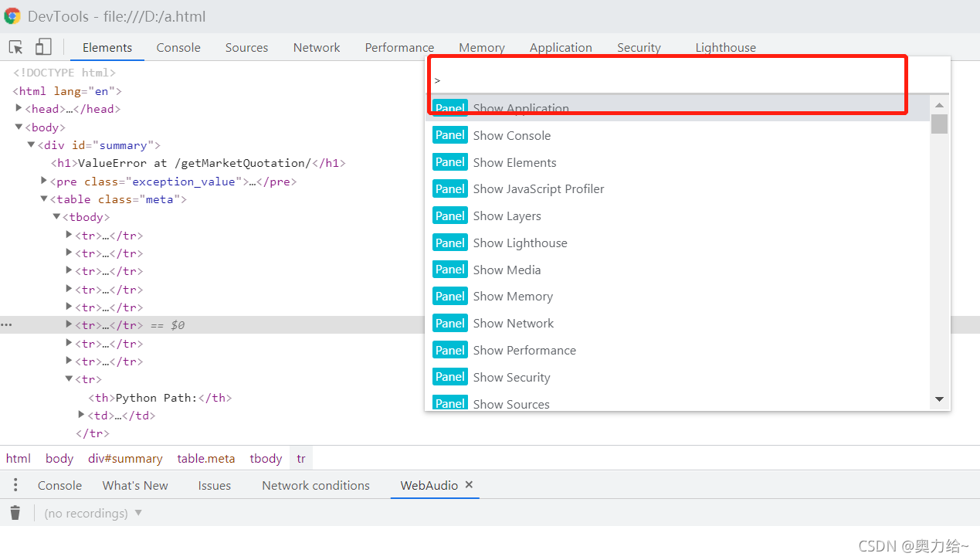
Task: Open the drawer three-dot menu icon
Action: coord(15,485)
